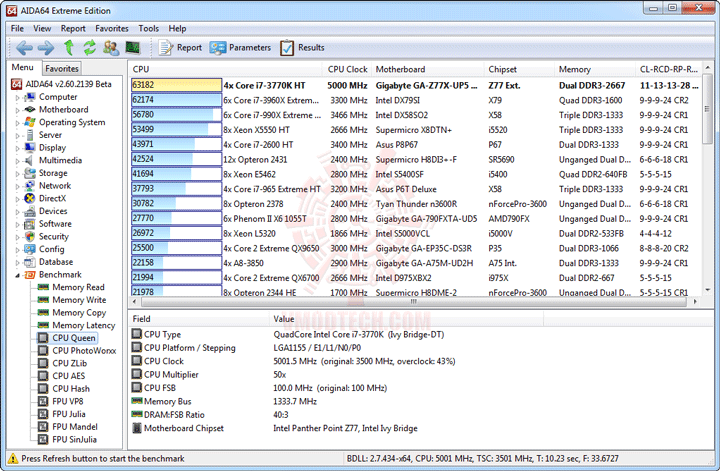
Task: Sort by the CPU Clock column header
Action: (347, 69)
